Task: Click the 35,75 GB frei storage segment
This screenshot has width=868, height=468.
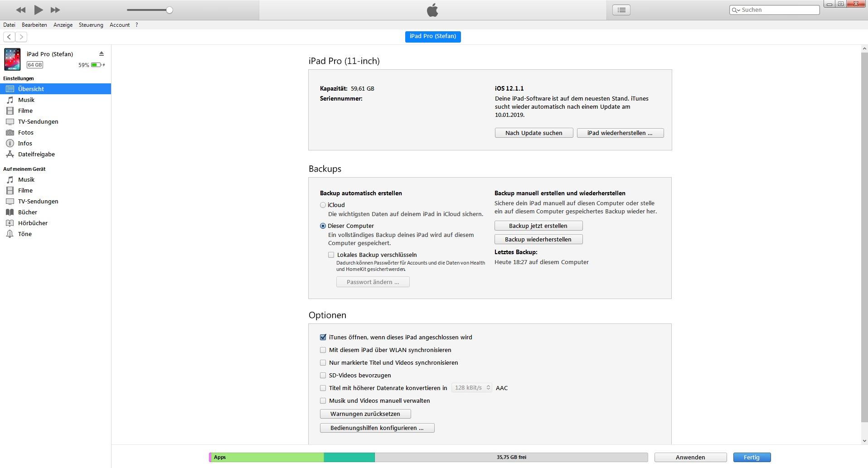Action: click(x=511, y=457)
